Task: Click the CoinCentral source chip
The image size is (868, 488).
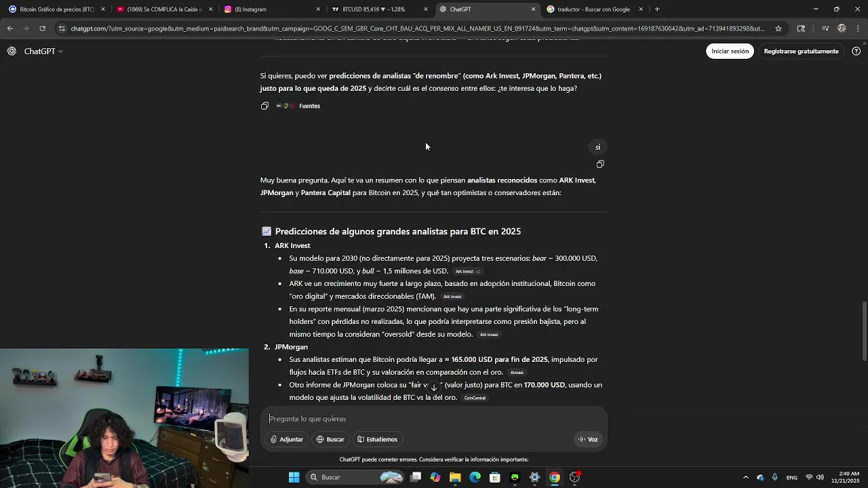Action: [475, 399]
